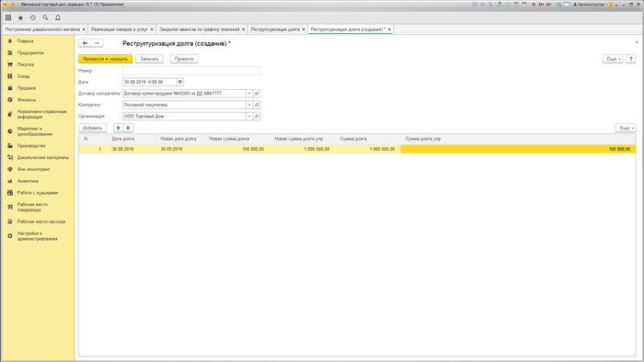The height and width of the screenshot is (362, 644).
Task: Click the Провести и закрыть button
Action: click(106, 59)
